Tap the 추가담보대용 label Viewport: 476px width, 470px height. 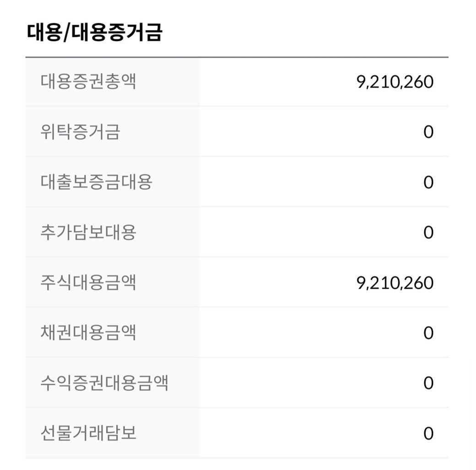(x=88, y=232)
